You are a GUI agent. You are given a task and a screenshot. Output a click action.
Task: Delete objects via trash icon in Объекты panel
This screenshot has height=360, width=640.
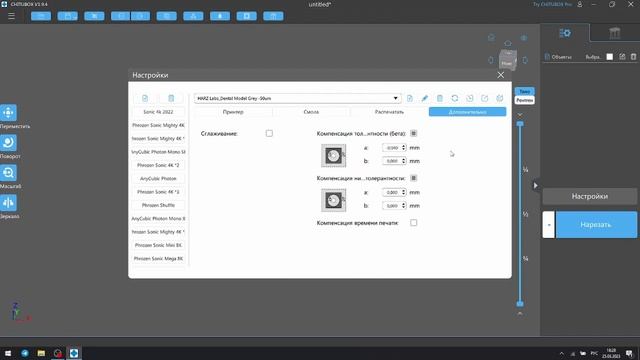[x=633, y=57]
